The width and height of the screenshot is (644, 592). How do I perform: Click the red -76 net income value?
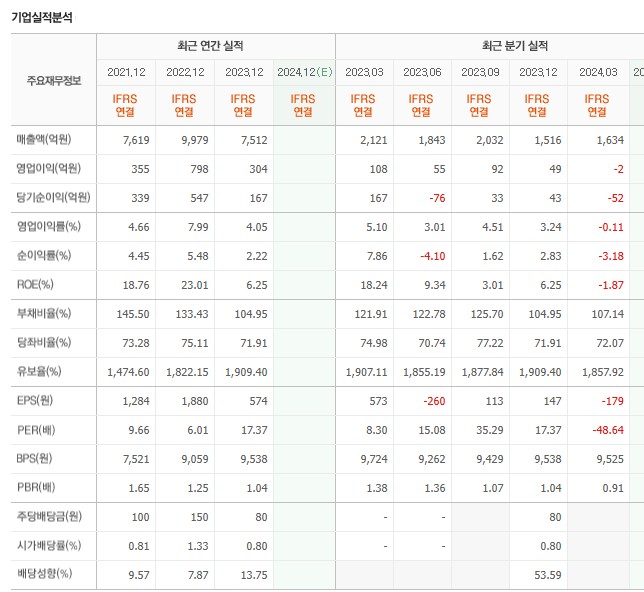click(x=437, y=198)
